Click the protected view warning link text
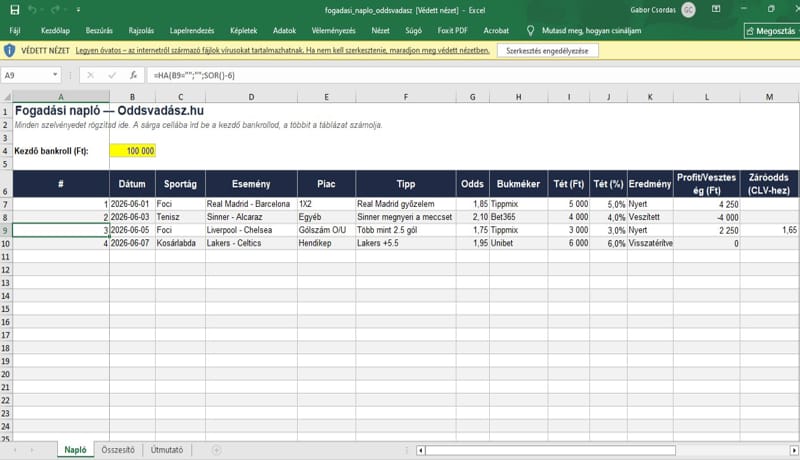 coord(283,50)
